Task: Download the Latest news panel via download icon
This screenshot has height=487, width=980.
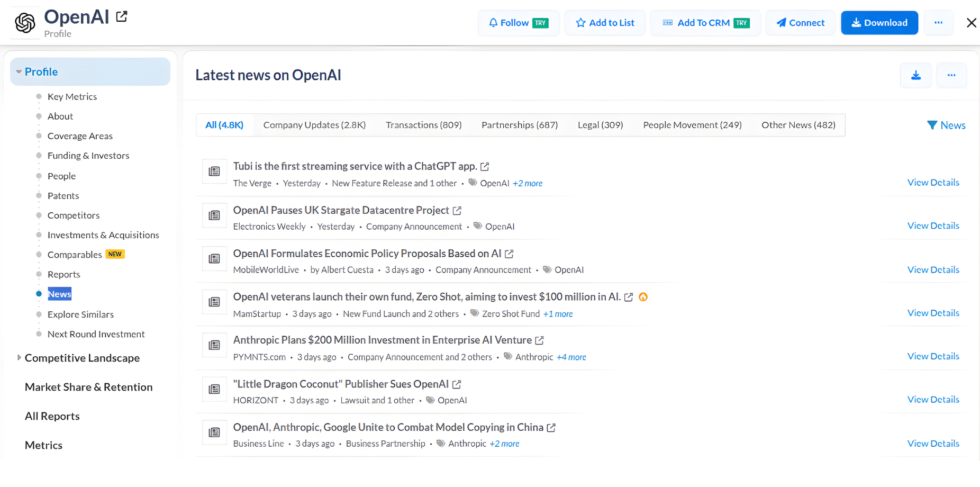Action: point(916,75)
